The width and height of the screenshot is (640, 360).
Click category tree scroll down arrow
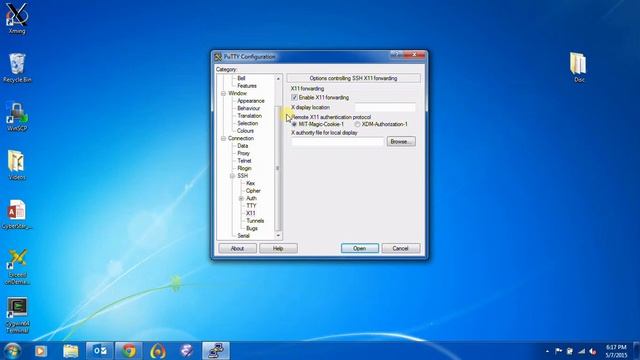(278, 236)
